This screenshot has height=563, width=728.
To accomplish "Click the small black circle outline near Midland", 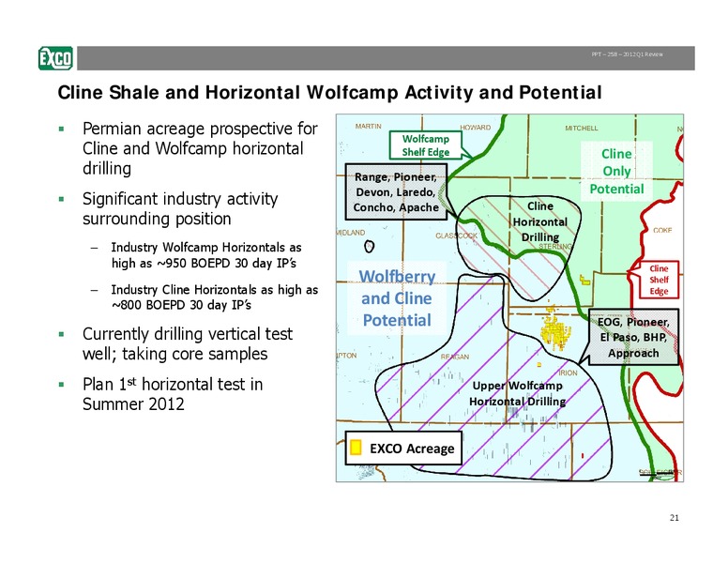I will 369,246.
